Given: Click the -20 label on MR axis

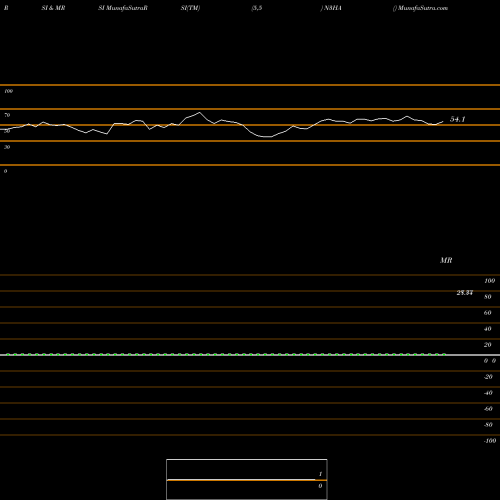Looking at the screenshot, I should click(488, 377).
